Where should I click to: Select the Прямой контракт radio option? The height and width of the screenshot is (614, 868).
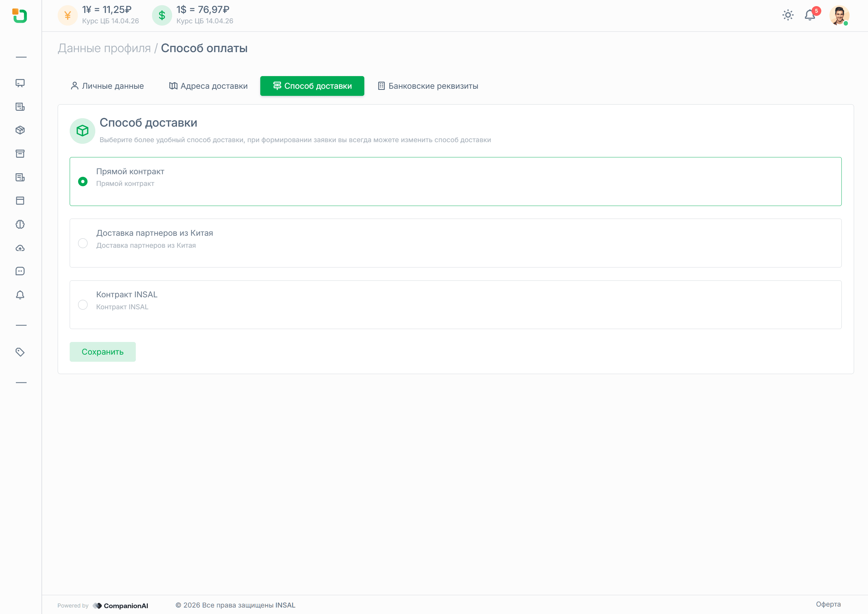tap(83, 181)
